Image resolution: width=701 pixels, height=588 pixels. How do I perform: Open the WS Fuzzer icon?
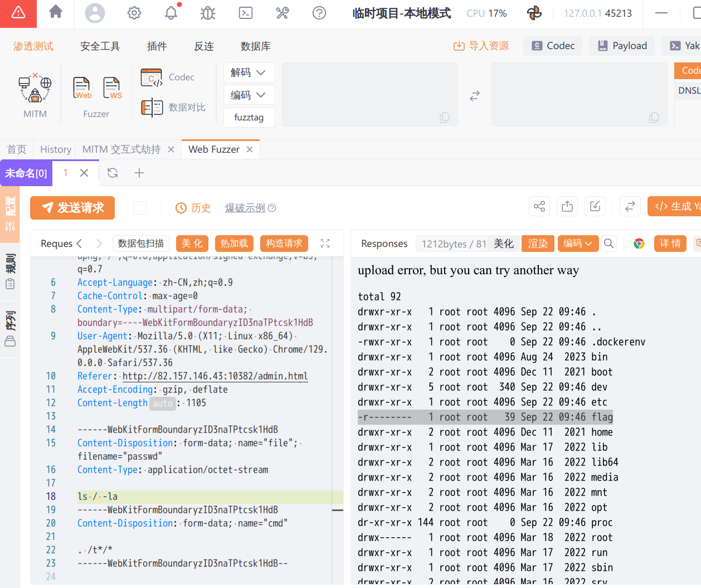(x=112, y=88)
